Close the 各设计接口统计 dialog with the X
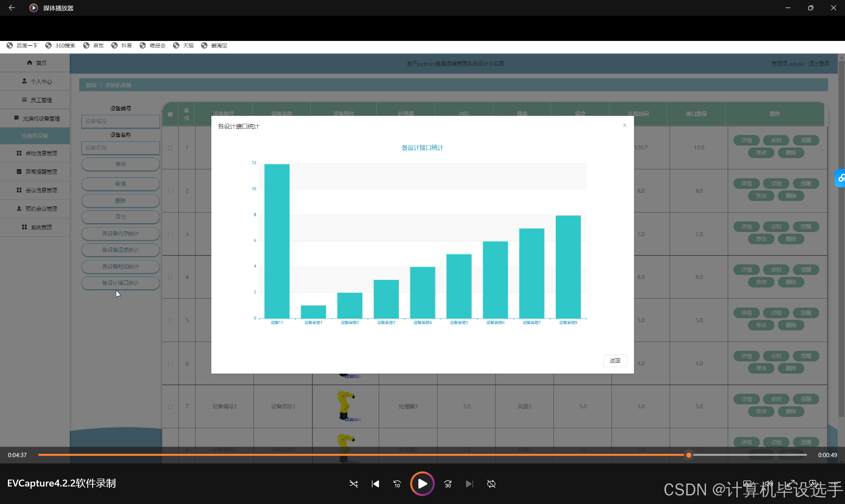Image resolution: width=845 pixels, height=504 pixels. click(x=624, y=125)
